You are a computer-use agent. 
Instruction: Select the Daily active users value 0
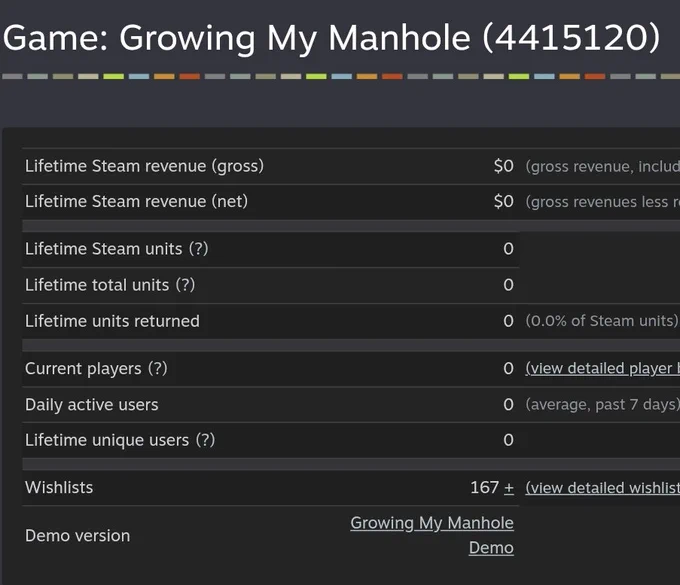pyautogui.click(x=509, y=405)
